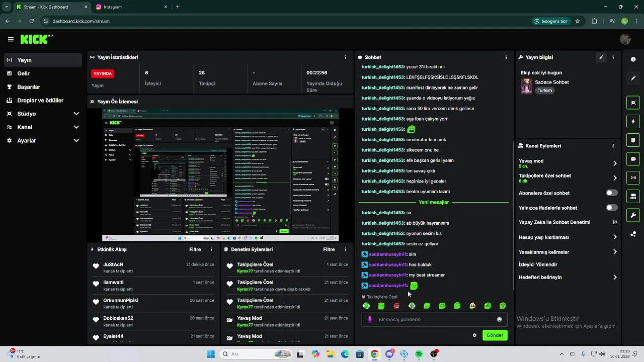
Task: Open Hesap yaşı kısıtlaması chevron
Action: [615, 237]
